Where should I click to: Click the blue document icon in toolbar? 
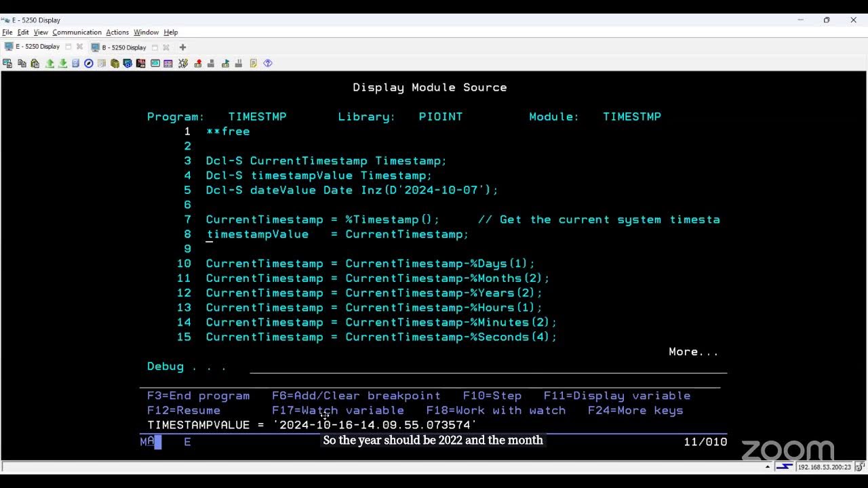(x=75, y=63)
